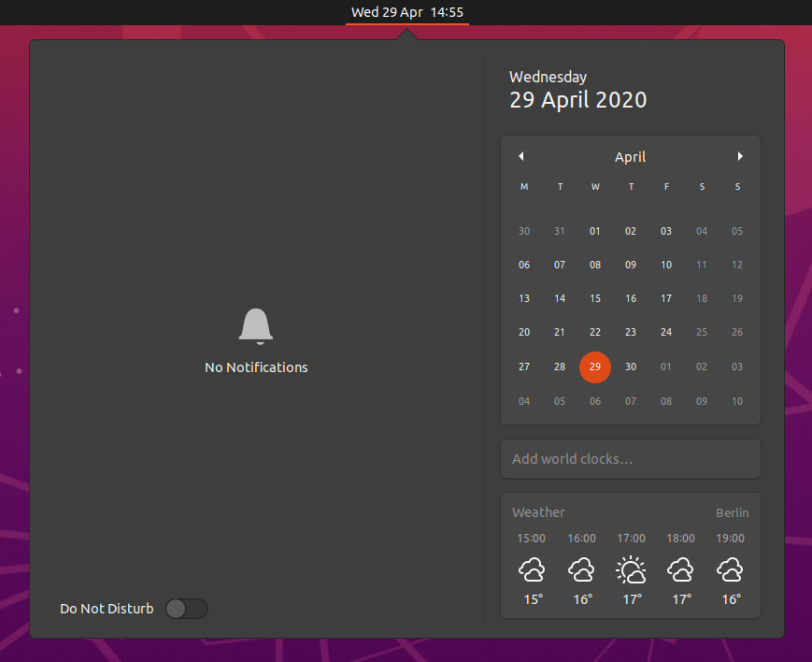812x662 pixels.
Task: Choose April 14 in the calendar
Action: coord(560,298)
